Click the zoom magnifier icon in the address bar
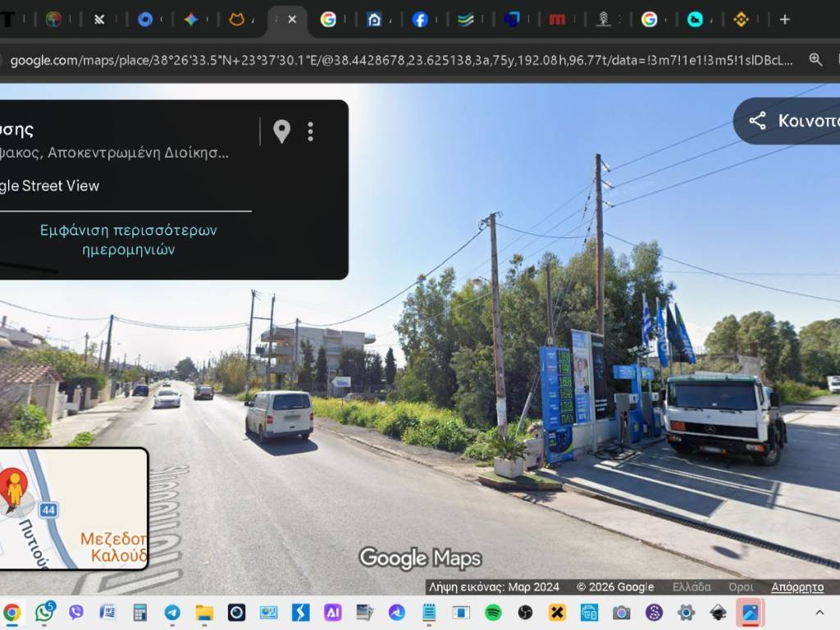840x630 pixels. click(x=815, y=60)
